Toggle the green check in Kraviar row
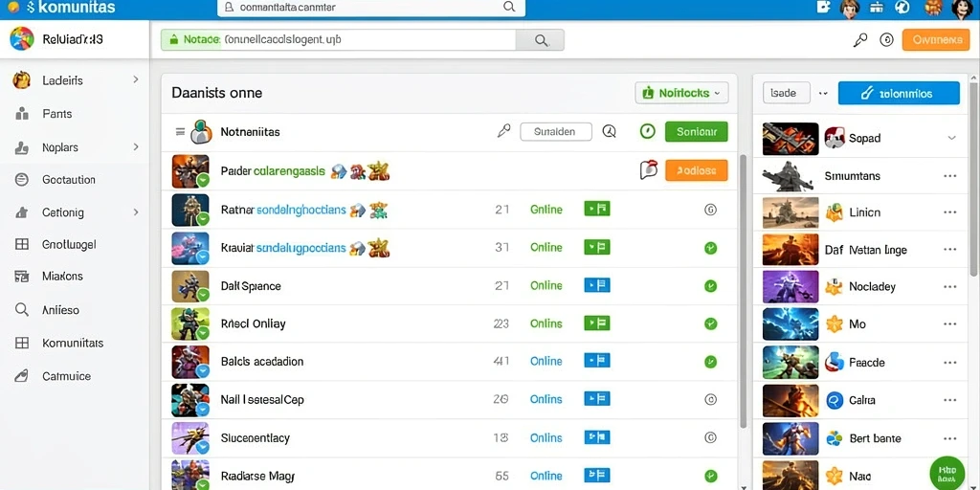Viewport: 980px width, 490px height. coord(710,248)
